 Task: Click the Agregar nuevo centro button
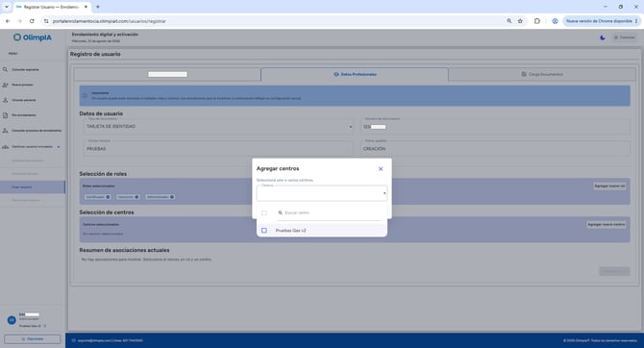point(607,224)
